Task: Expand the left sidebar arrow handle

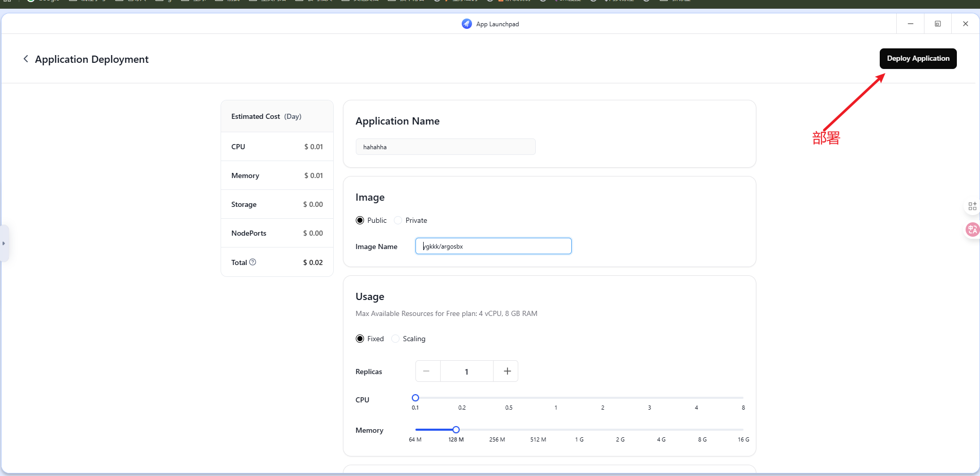Action: (x=4, y=243)
